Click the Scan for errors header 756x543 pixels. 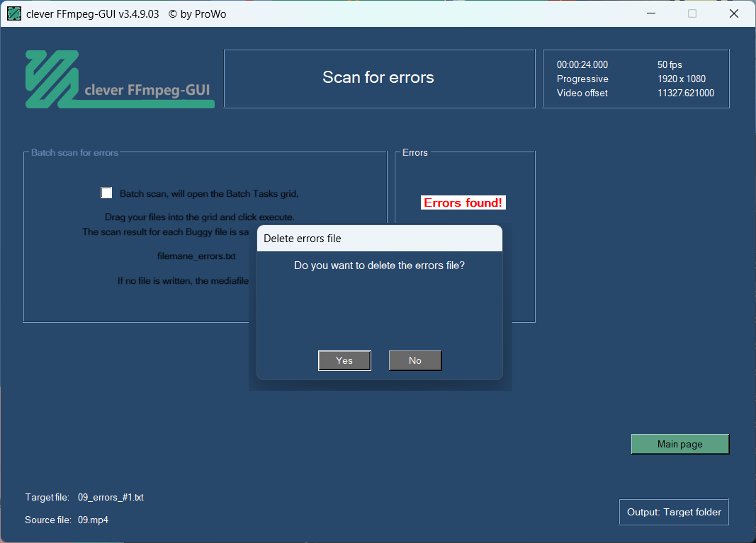pyautogui.click(x=379, y=78)
